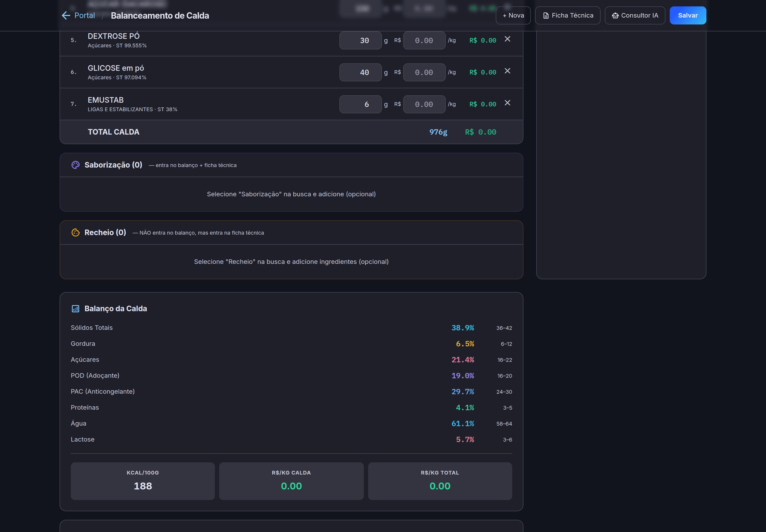This screenshot has width=766, height=532.
Task: Click the R$/KG CALDA card
Action: [x=291, y=481]
